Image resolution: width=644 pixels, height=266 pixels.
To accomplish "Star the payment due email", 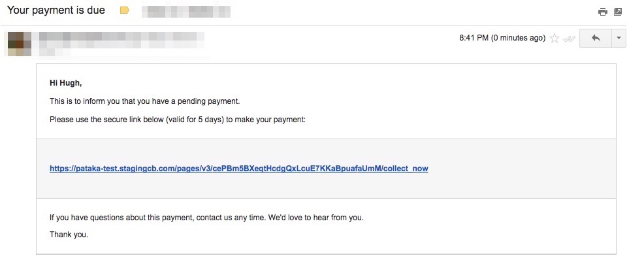I will click(x=555, y=39).
